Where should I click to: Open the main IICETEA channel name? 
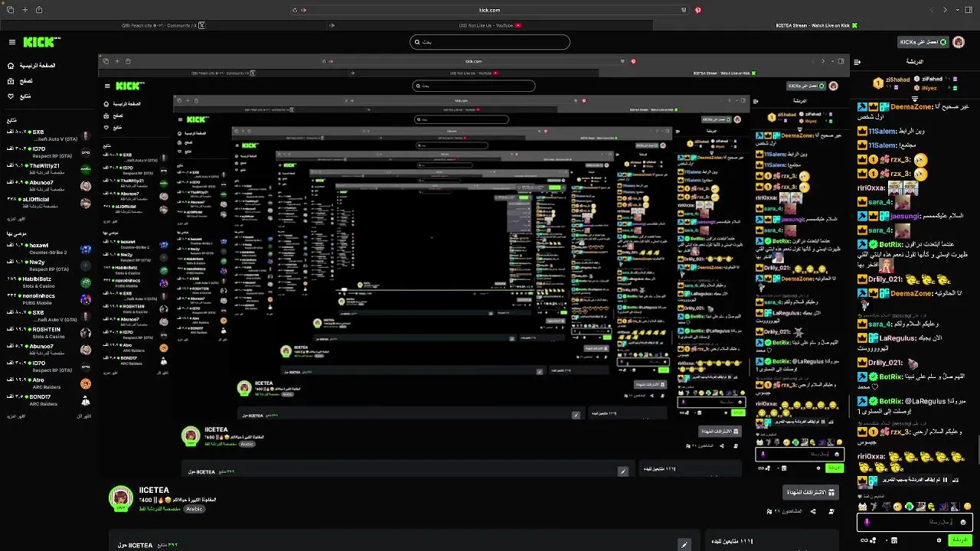click(x=154, y=490)
